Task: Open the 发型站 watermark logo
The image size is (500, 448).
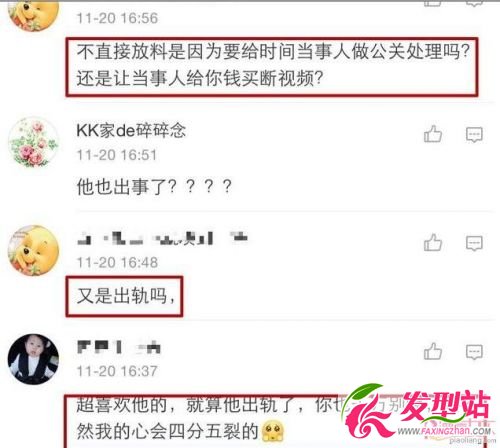Action: click(x=419, y=414)
